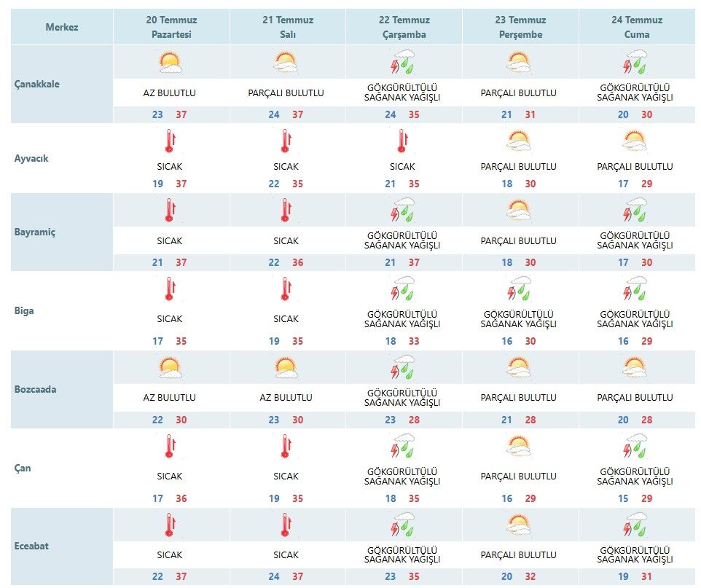
Task: Click Biga thunderstorm icon on 23 Temmuz Perşembe
Action: 519,289
